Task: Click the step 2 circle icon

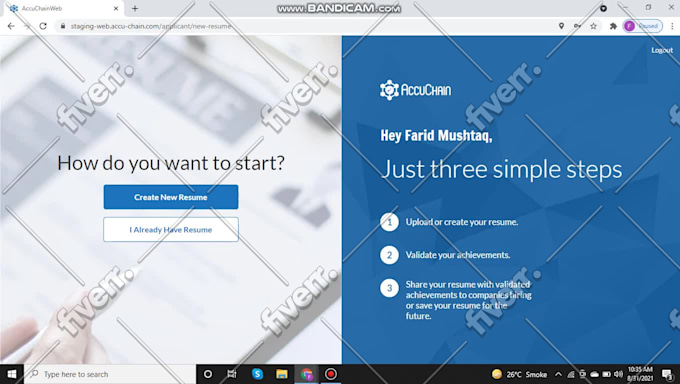Action: click(389, 255)
